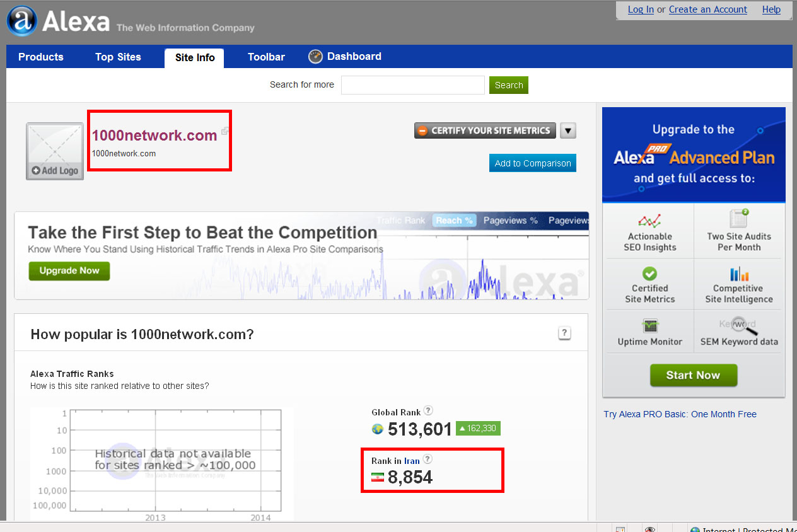Click the Create an Account link
Viewport: 797px width, 532px height.
707,9
